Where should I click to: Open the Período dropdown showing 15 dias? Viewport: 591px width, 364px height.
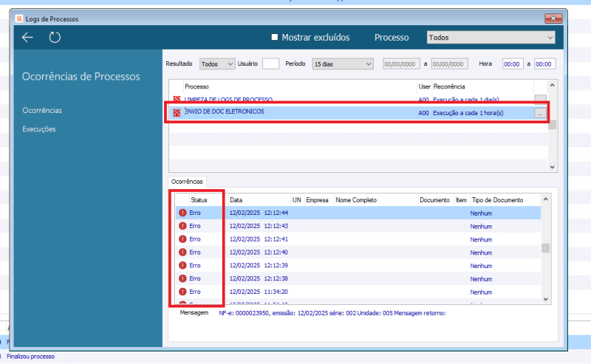click(x=343, y=64)
